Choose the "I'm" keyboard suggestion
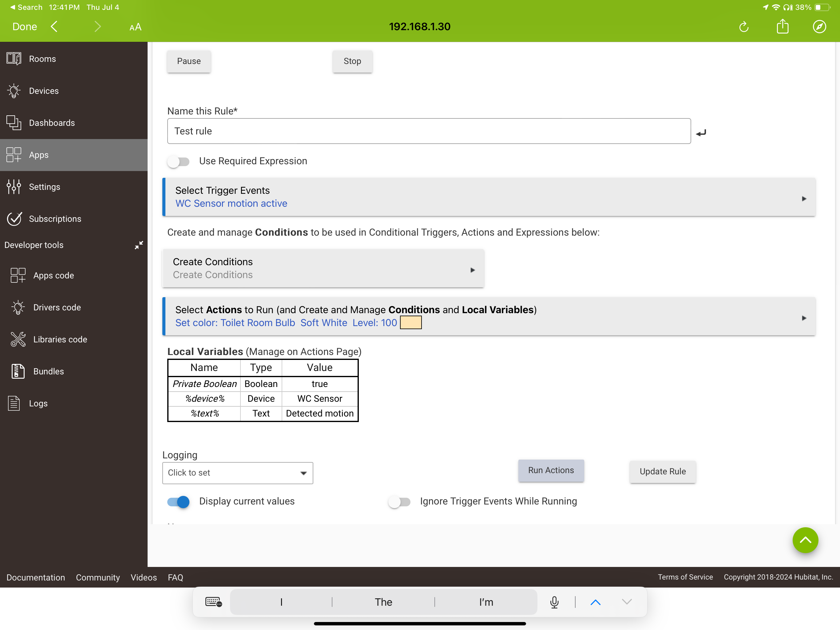 [486, 602]
